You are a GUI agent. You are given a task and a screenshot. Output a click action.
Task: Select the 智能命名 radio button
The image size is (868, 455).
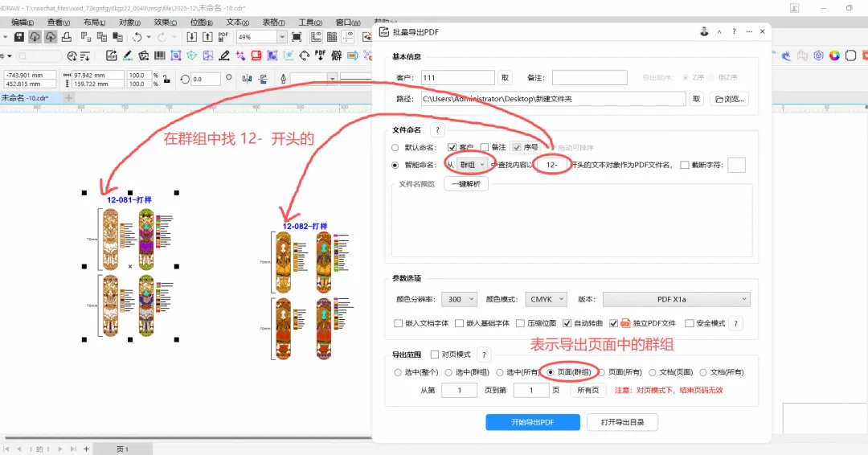[x=395, y=165]
